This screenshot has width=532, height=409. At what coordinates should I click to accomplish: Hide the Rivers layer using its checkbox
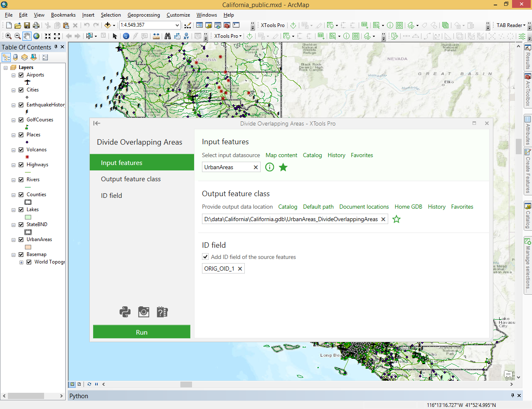point(21,180)
